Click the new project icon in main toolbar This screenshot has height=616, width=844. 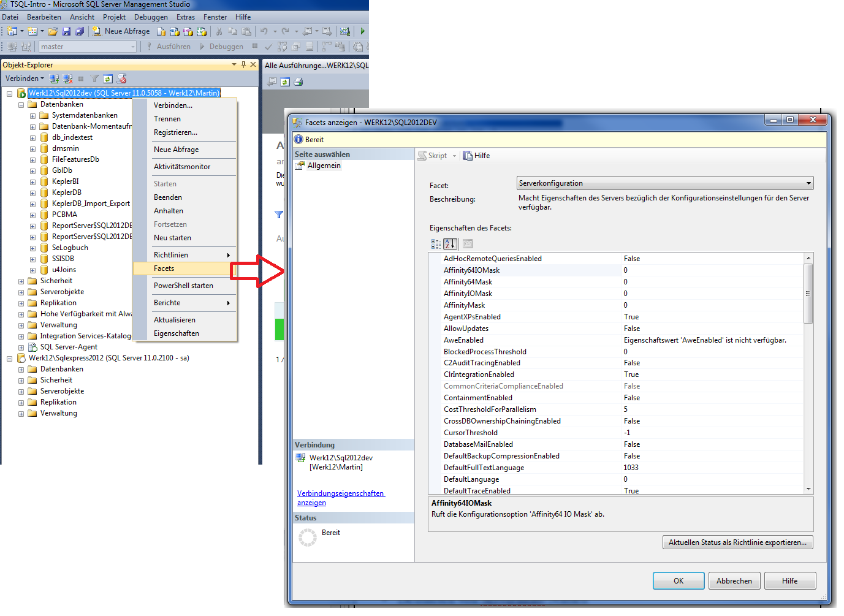click(x=12, y=31)
